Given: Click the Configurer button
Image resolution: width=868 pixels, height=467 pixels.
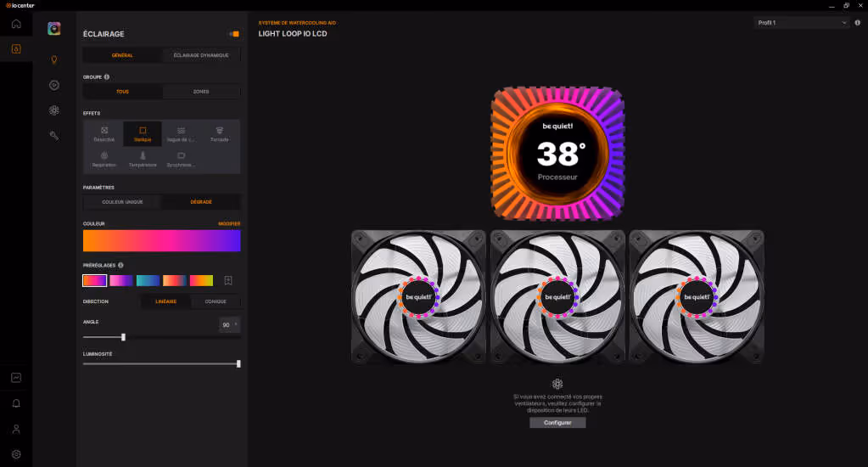Looking at the screenshot, I should [557, 423].
